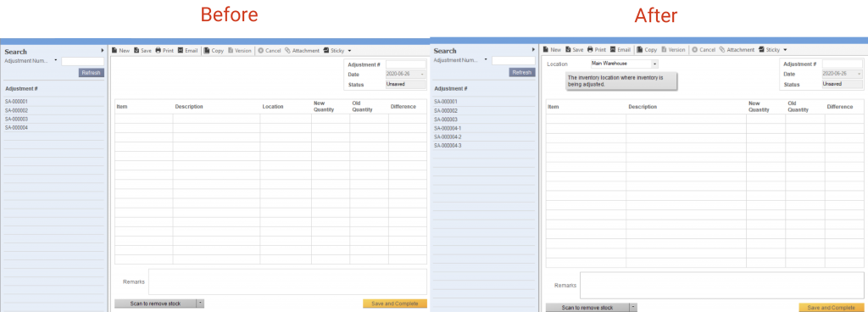Select SA-000001 in the Before panel list

tap(54, 102)
